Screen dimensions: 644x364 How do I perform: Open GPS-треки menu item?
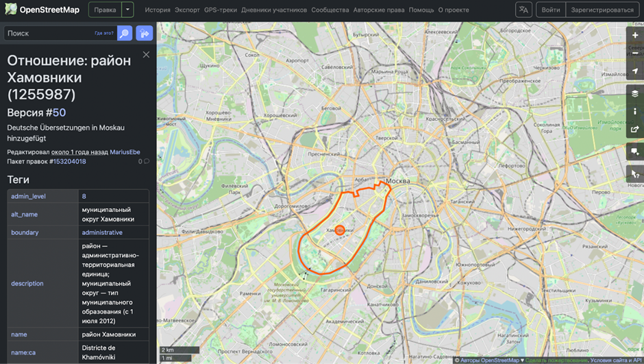221,10
